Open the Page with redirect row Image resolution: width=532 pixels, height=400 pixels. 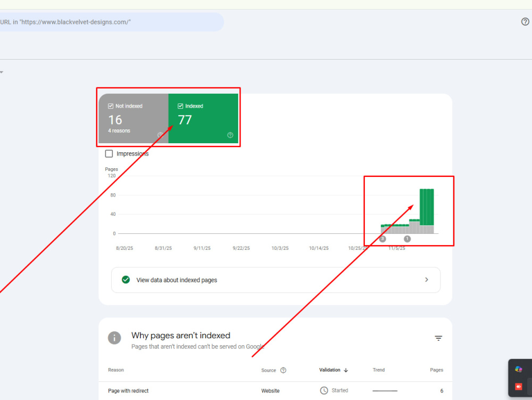pyautogui.click(x=275, y=391)
